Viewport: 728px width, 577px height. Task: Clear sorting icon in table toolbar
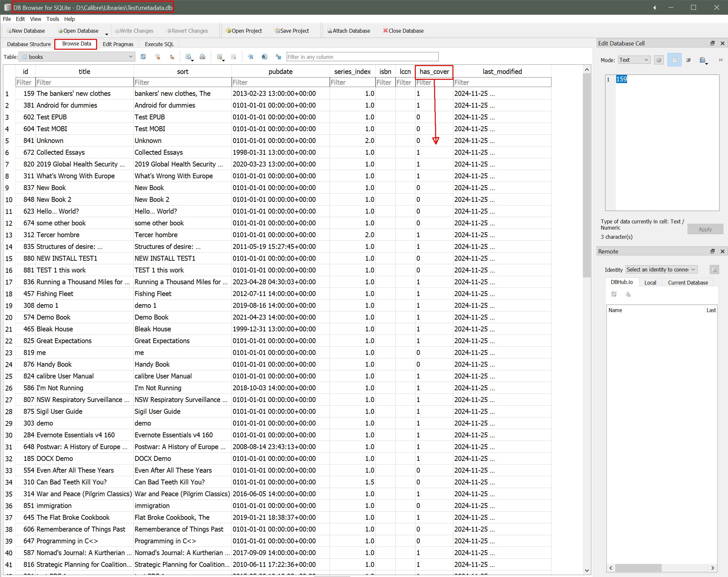tap(172, 57)
